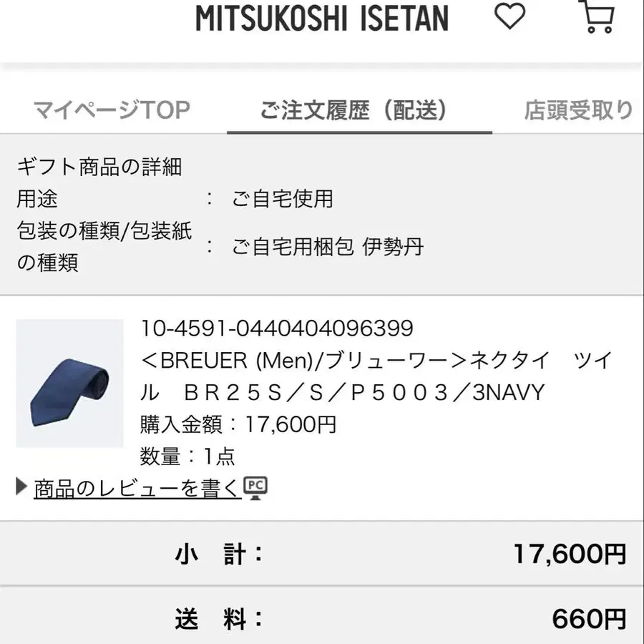Click the 小計 amount 17,600円
644x644 pixels.
point(569,553)
